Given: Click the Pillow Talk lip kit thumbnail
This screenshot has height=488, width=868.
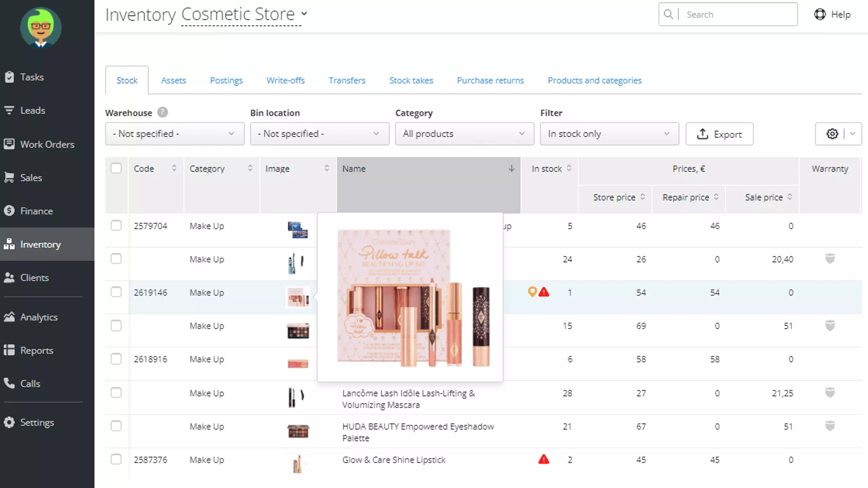Looking at the screenshot, I should [298, 297].
